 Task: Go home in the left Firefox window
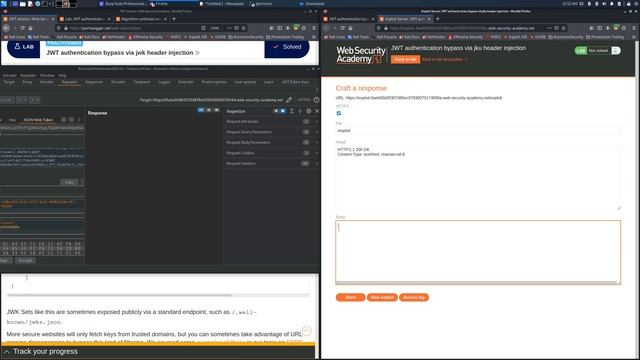click(x=30, y=28)
